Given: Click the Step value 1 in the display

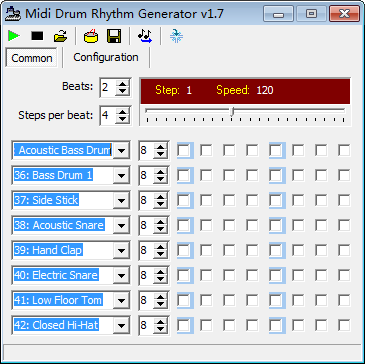Looking at the screenshot, I should (x=189, y=90).
